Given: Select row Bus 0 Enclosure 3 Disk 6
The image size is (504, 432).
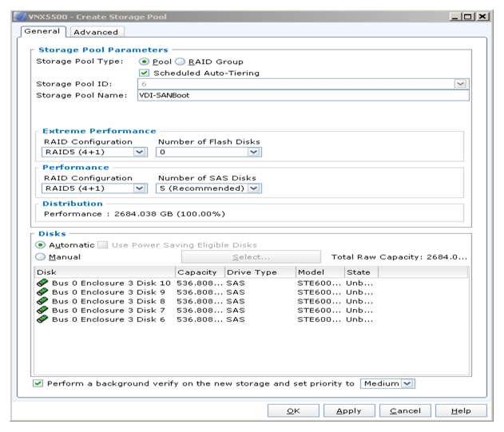Looking at the screenshot, I should pyautogui.click(x=251, y=319).
